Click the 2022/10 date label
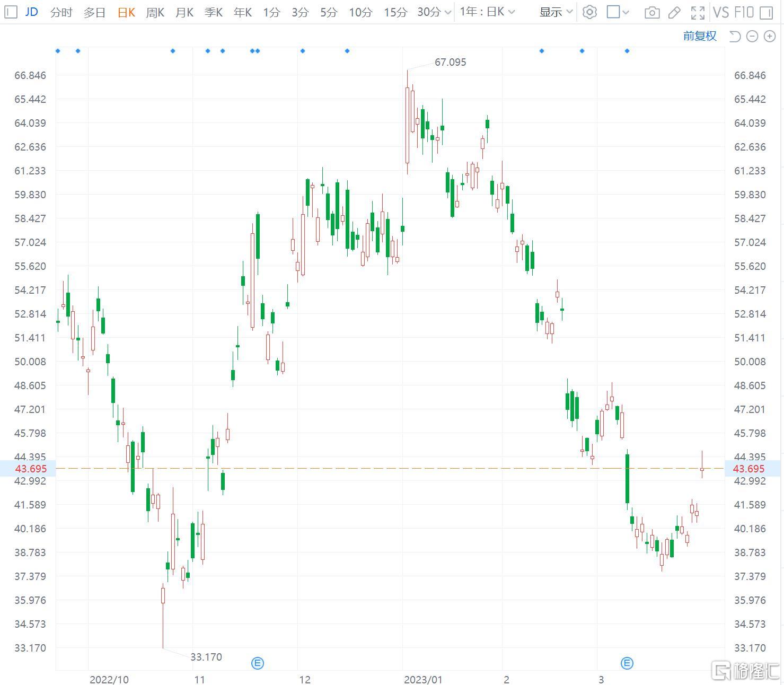The height and width of the screenshot is (685, 784). [109, 680]
